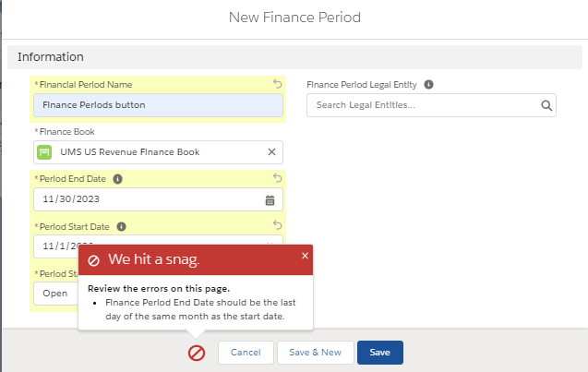Show help info for Period Start Date
588x372 pixels.
point(121,226)
